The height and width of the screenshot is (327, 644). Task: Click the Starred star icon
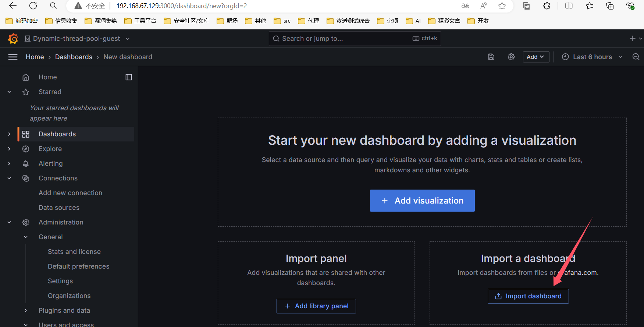26,92
